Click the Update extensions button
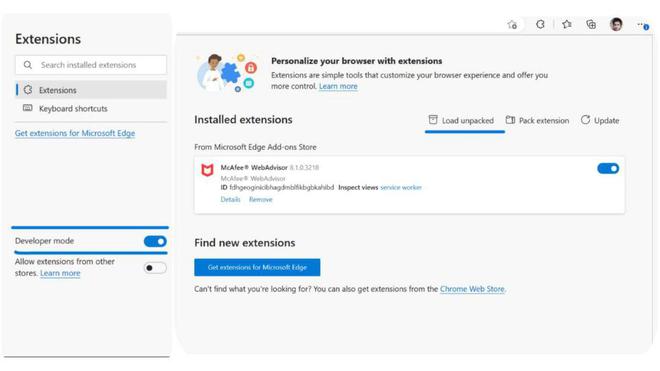This screenshot has width=660, height=371. (600, 120)
